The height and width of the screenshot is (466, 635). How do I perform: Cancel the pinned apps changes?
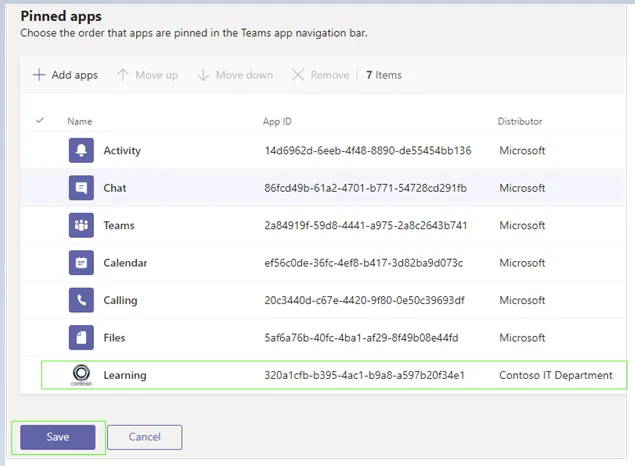[145, 437]
